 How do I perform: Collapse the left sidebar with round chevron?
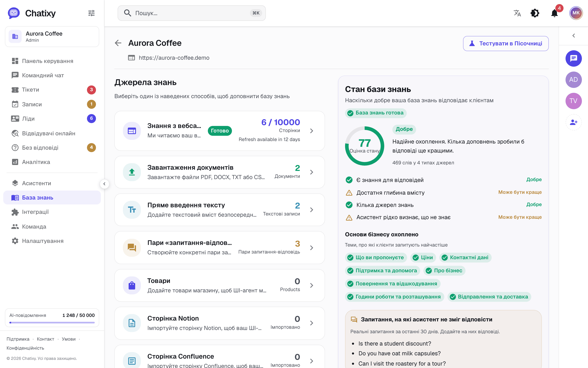(x=104, y=184)
